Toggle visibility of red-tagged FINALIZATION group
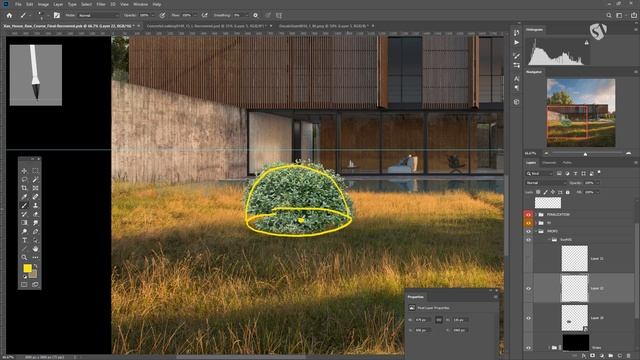The image size is (640, 360). (x=528, y=214)
